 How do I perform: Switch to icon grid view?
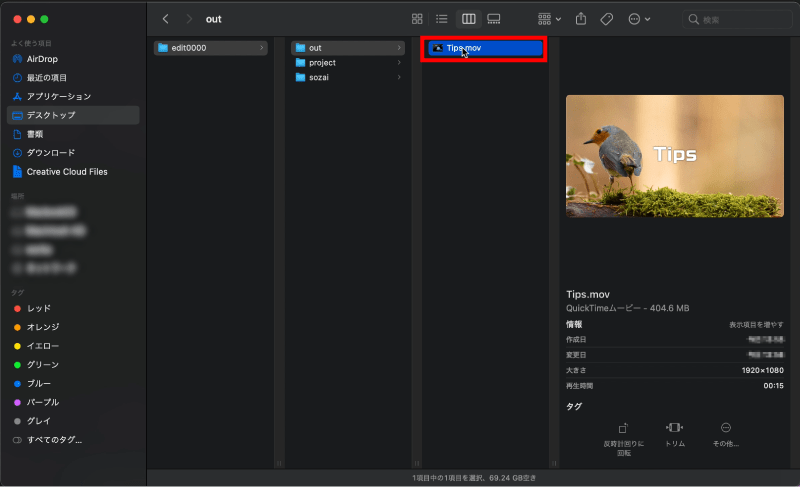click(x=417, y=19)
